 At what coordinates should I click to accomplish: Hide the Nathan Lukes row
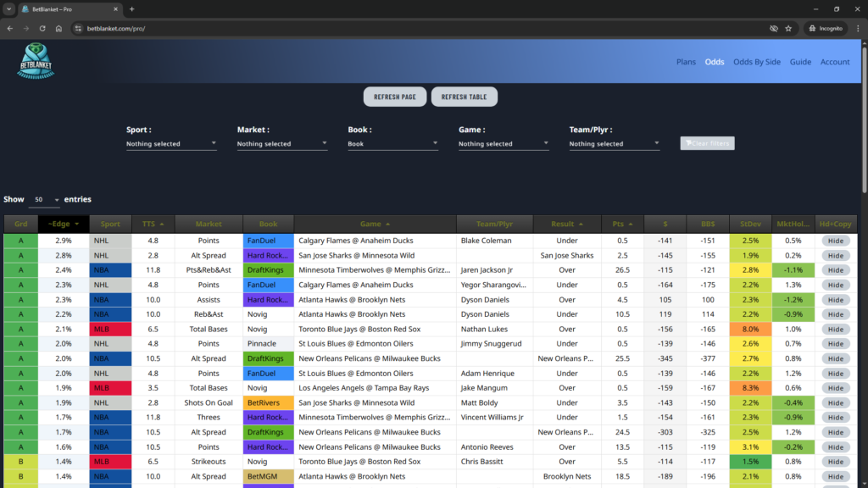[x=835, y=330]
